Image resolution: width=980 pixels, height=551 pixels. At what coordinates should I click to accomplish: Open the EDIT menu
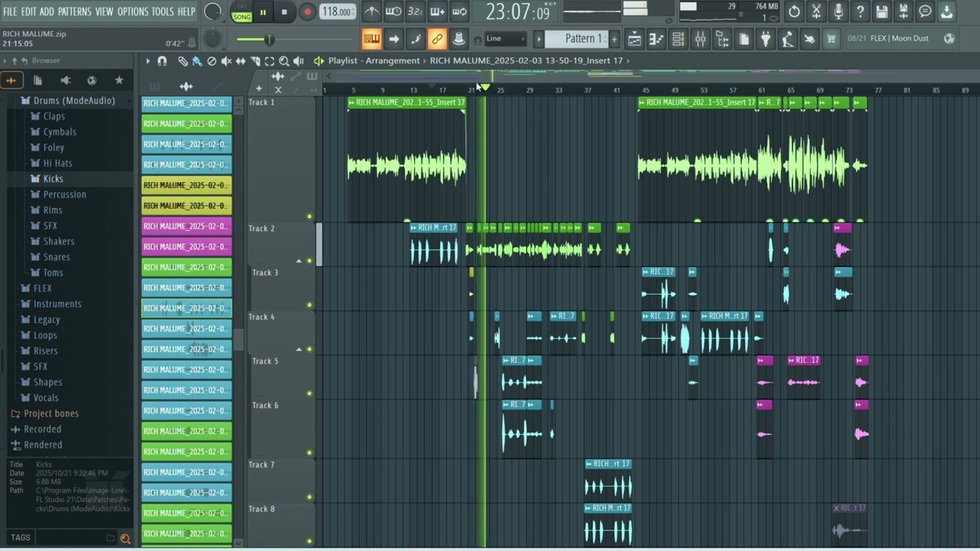point(28,11)
